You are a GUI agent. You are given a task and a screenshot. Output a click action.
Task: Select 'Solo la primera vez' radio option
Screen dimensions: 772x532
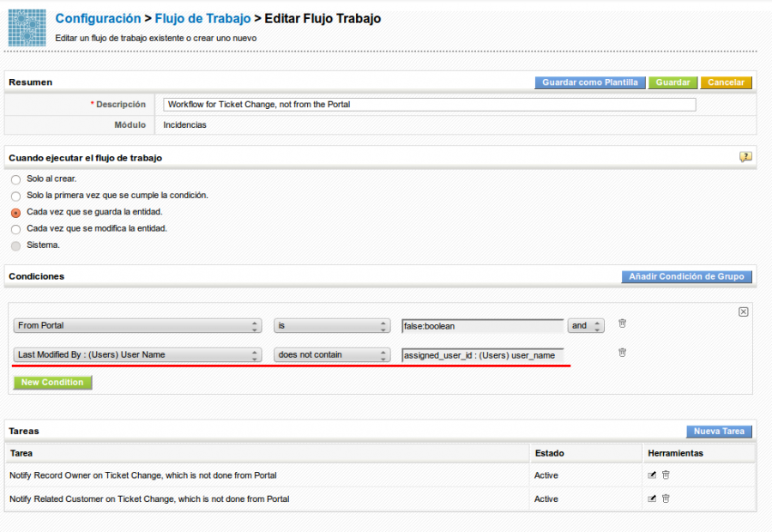[15, 196]
